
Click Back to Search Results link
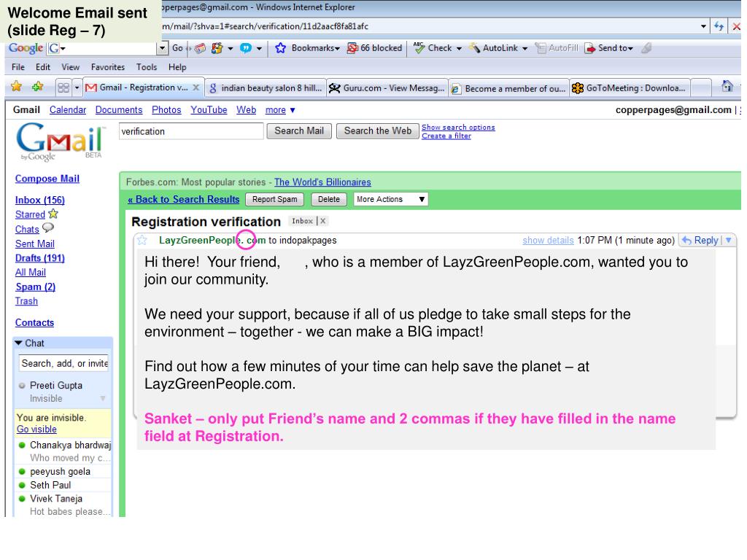pos(183,200)
